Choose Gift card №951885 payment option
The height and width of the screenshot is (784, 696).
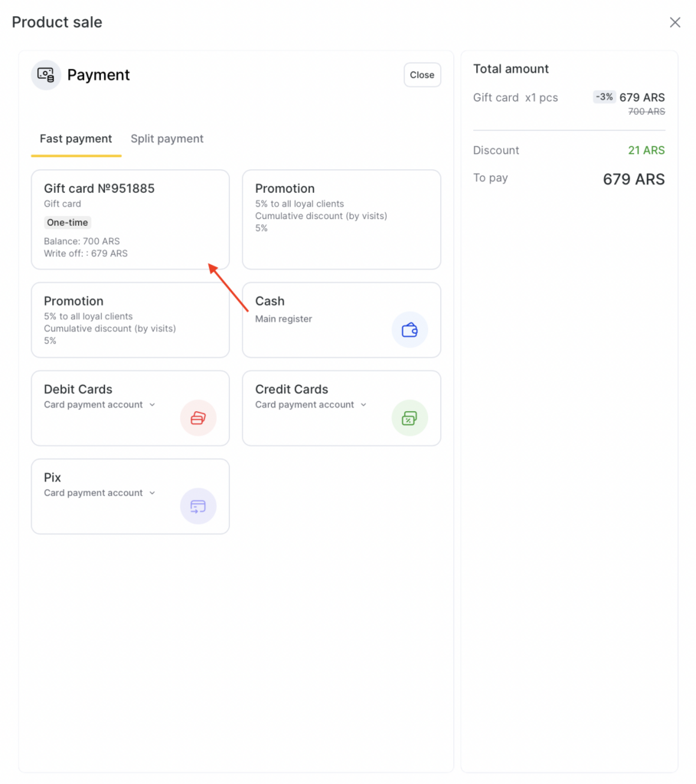[130, 220]
